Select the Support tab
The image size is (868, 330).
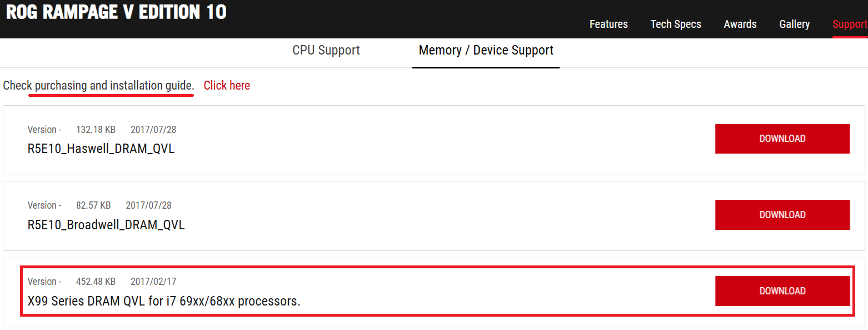click(x=849, y=24)
